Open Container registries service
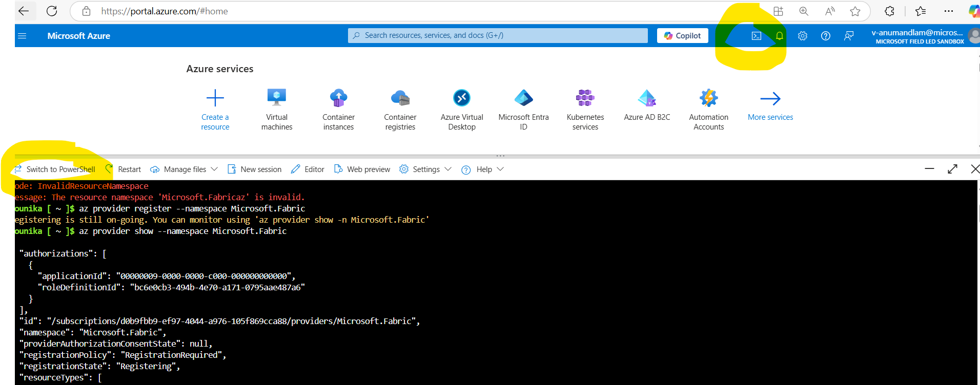 click(x=400, y=110)
